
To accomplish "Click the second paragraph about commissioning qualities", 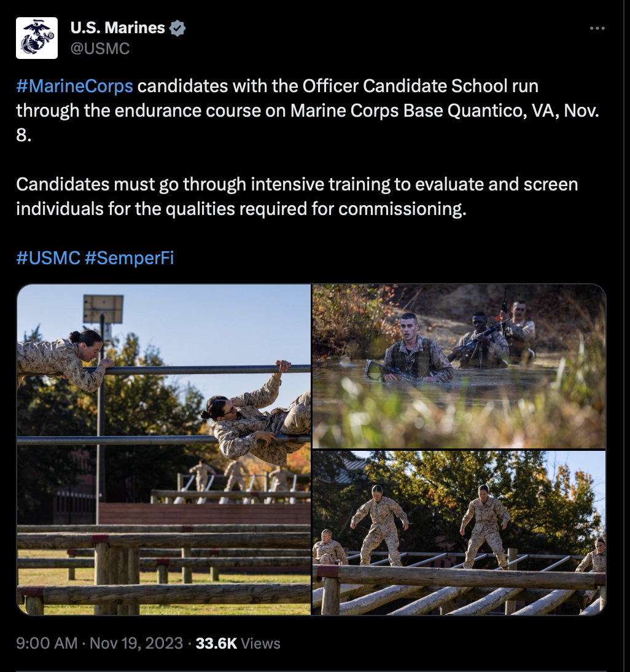I will [297, 197].
